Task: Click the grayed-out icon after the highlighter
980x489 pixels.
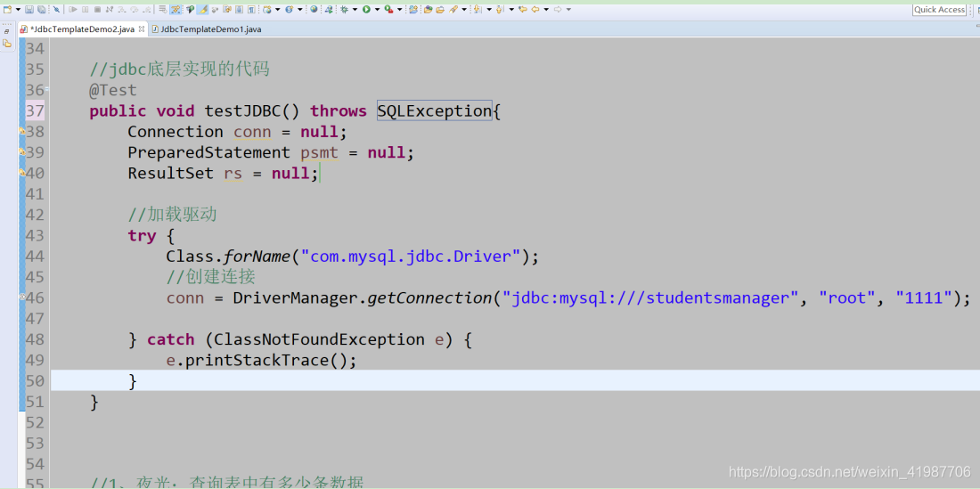Action: 215,10
